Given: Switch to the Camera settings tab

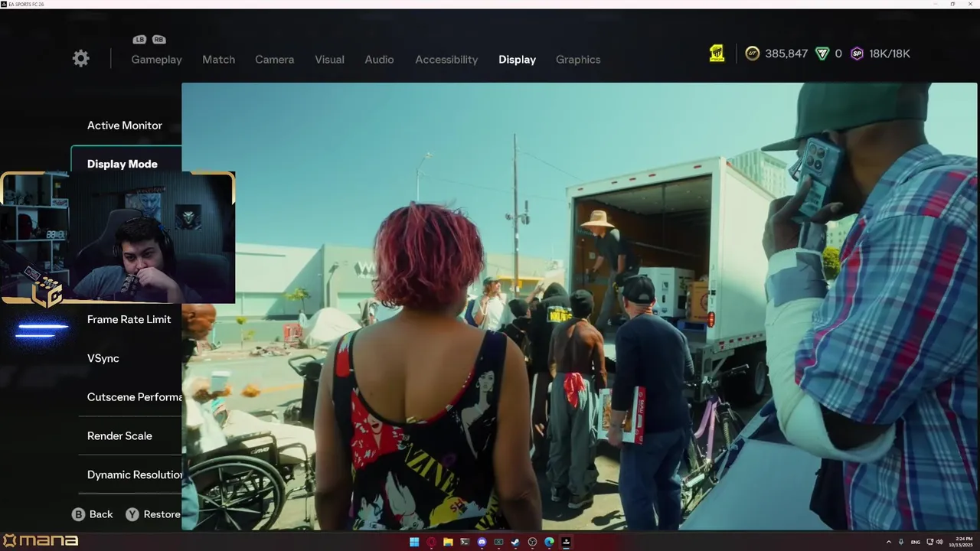Looking at the screenshot, I should coord(274,60).
